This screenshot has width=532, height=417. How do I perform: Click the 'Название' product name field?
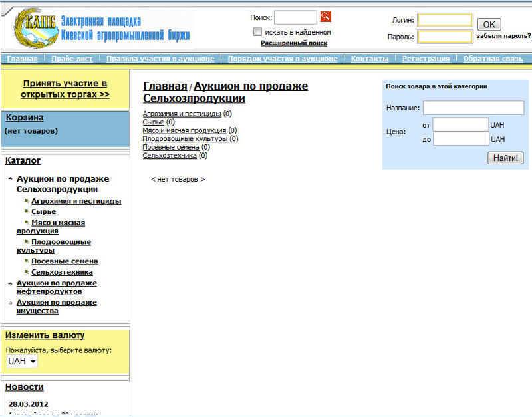tap(473, 108)
